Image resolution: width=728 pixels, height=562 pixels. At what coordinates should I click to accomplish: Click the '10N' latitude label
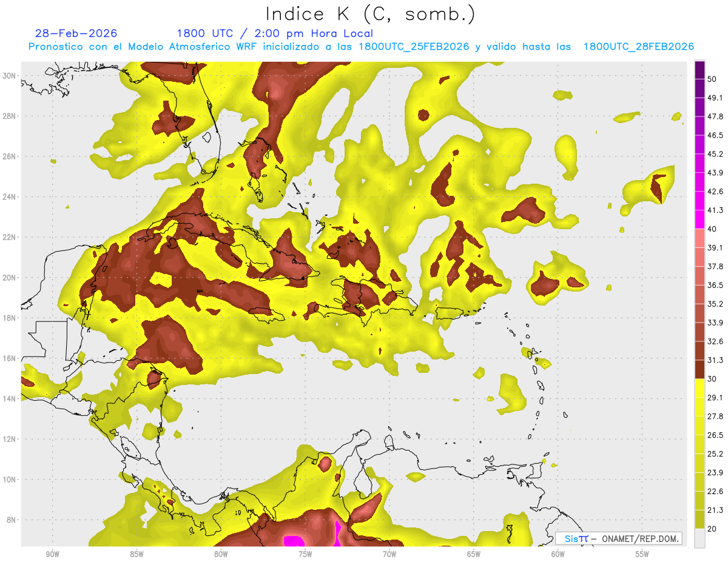[x=10, y=480]
